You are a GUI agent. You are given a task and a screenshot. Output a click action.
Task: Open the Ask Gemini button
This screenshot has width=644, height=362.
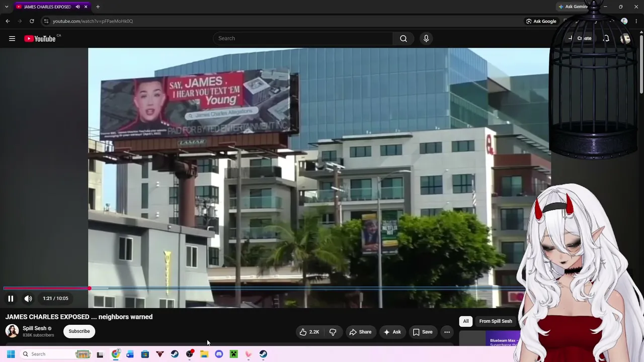pos(573,7)
